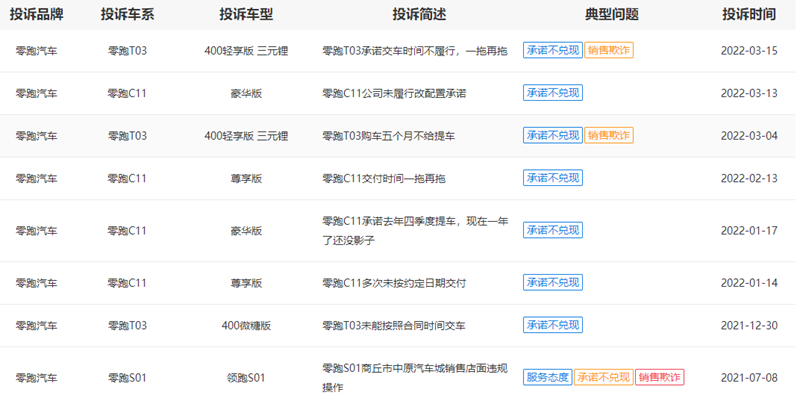
Task: Click 承诺不兑现 tag in the 2022-01-14 row
Action: click(553, 283)
